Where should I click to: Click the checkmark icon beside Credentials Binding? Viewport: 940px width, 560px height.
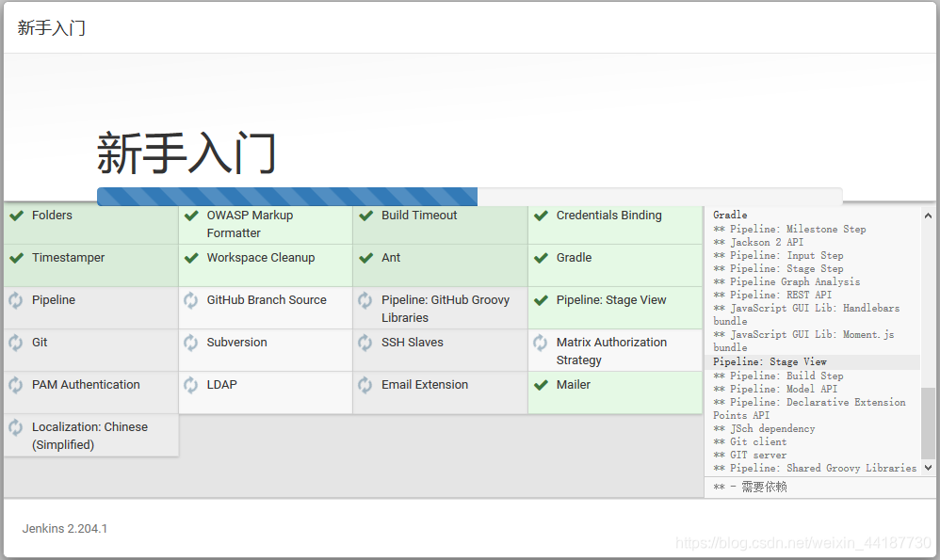click(541, 216)
